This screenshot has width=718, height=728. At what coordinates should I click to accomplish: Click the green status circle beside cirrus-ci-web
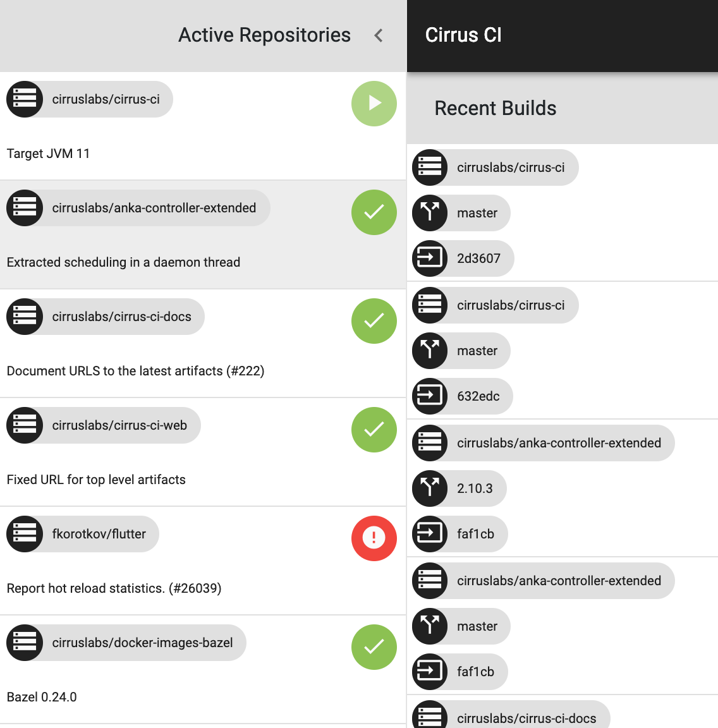(374, 430)
